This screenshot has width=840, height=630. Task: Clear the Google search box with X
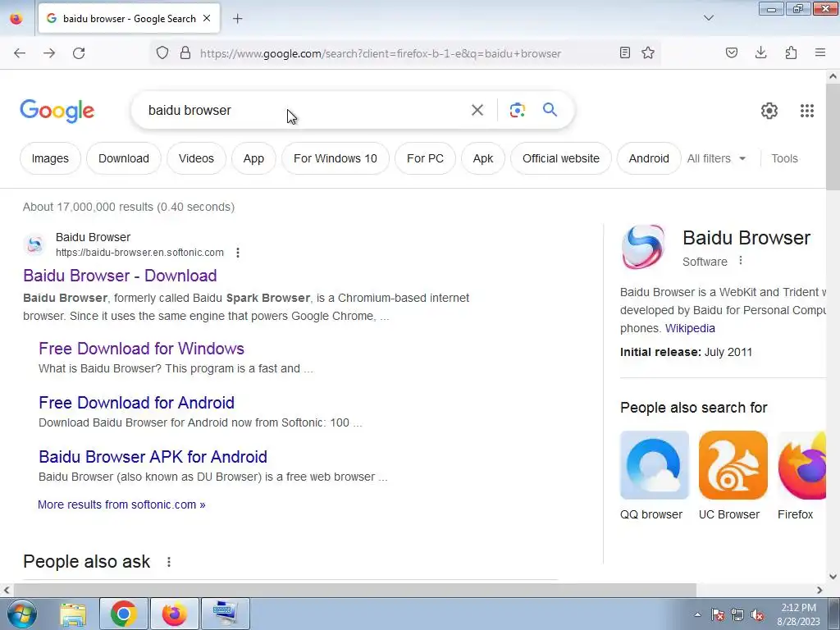click(477, 110)
